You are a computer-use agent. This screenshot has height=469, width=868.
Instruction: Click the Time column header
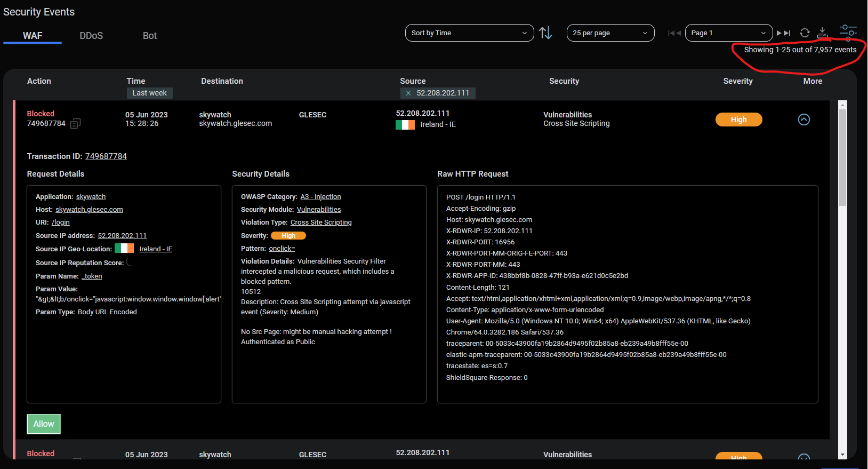(136, 81)
